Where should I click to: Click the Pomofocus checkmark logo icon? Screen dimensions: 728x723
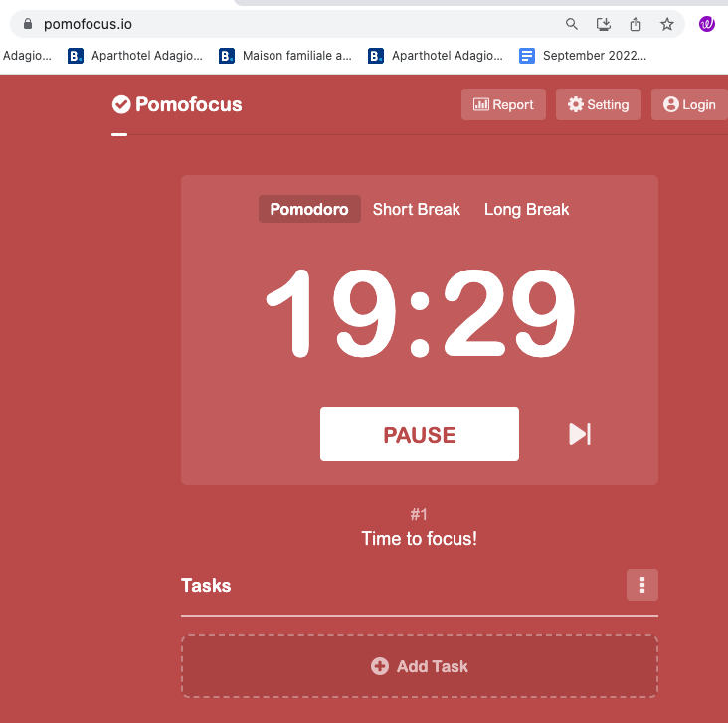tap(121, 104)
